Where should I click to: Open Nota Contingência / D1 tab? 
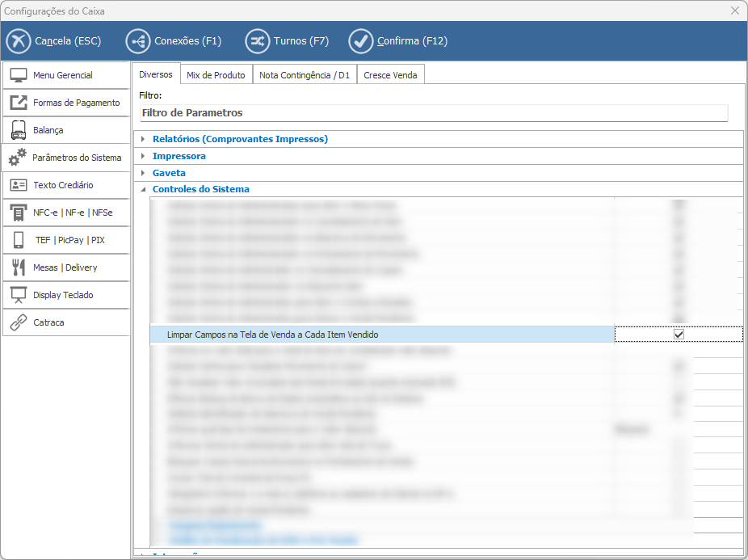[x=305, y=75]
